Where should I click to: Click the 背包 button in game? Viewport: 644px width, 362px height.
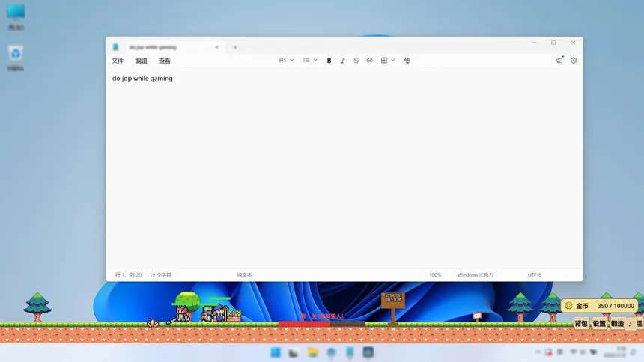click(x=581, y=324)
